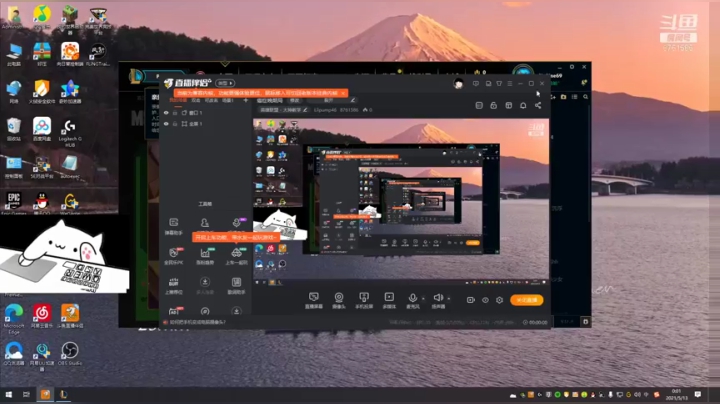
Task: Select the 全屏 1 source row
Action: [x=206, y=124]
